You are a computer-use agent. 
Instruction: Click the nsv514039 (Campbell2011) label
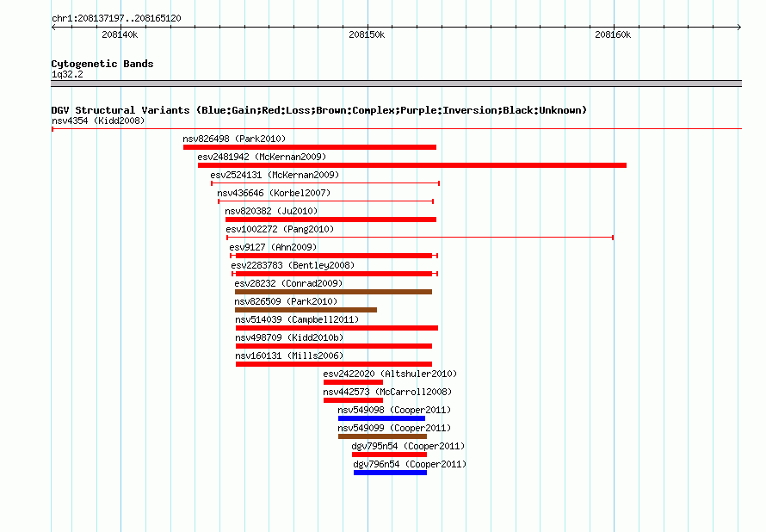coord(297,319)
